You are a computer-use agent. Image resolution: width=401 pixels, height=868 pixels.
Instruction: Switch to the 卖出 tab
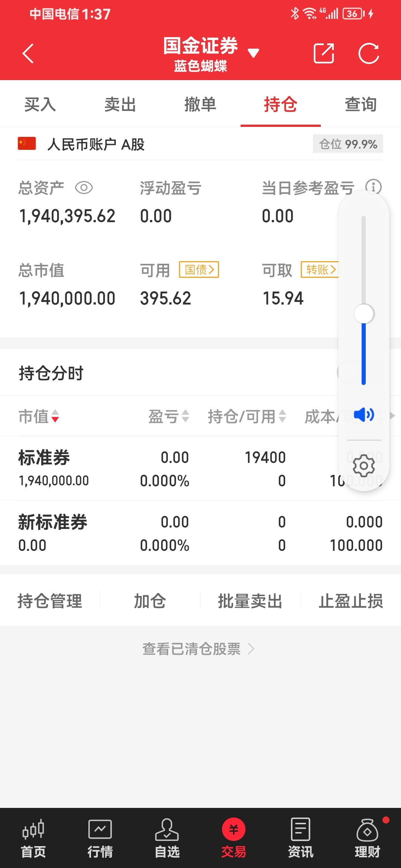point(120,104)
